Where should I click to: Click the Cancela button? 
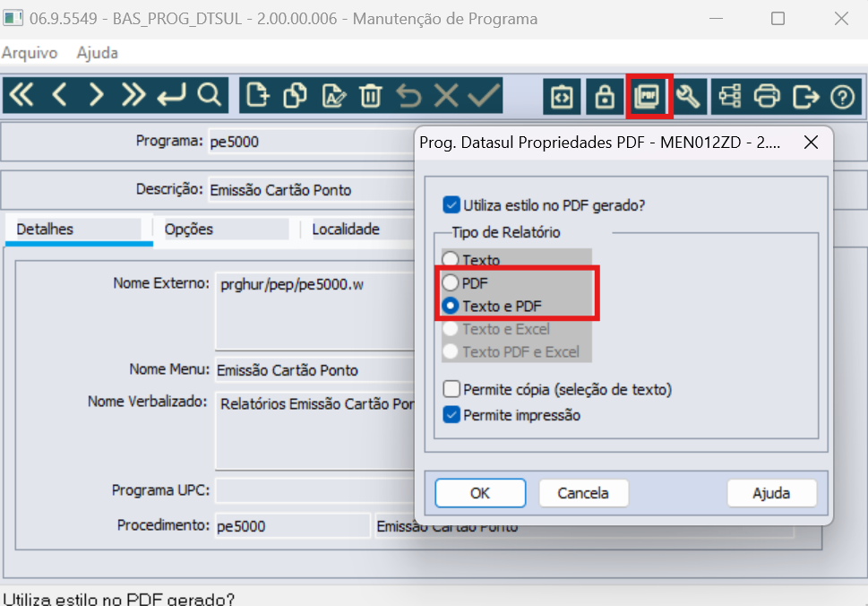[583, 493]
